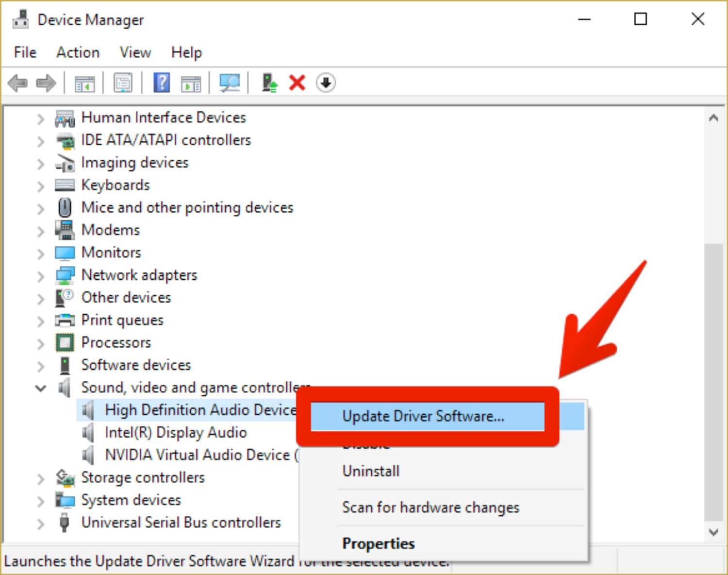Open the Action menu

click(x=78, y=52)
